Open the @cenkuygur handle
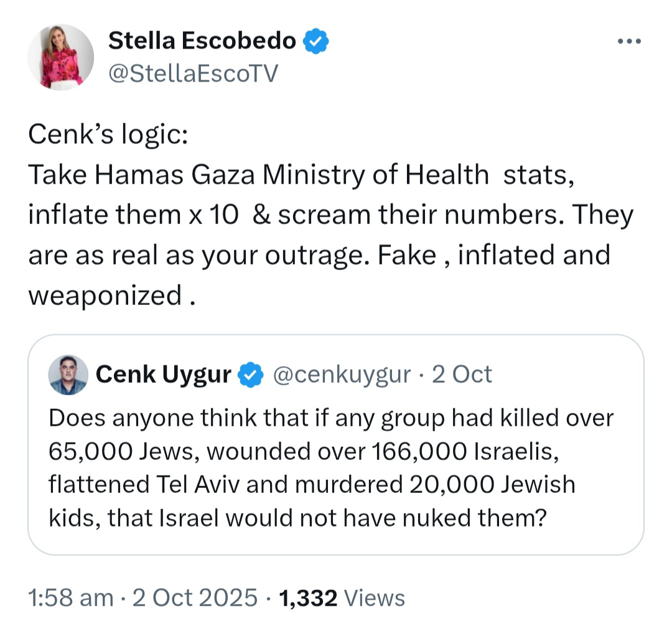This screenshot has width=672, height=628. tap(342, 375)
